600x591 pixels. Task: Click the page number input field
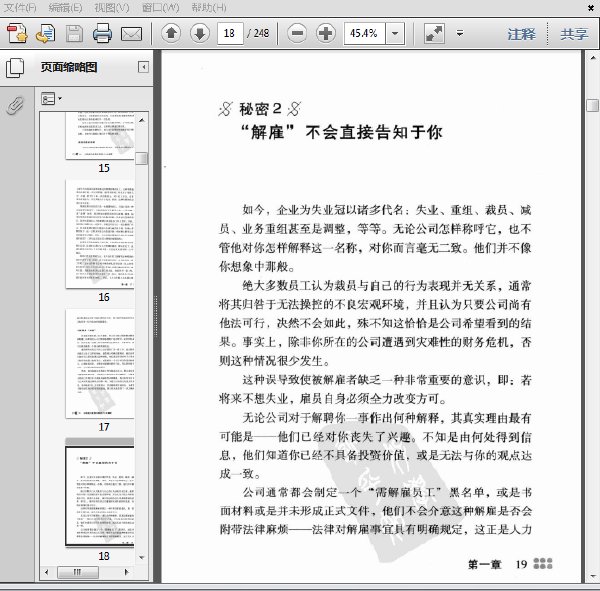pos(230,34)
